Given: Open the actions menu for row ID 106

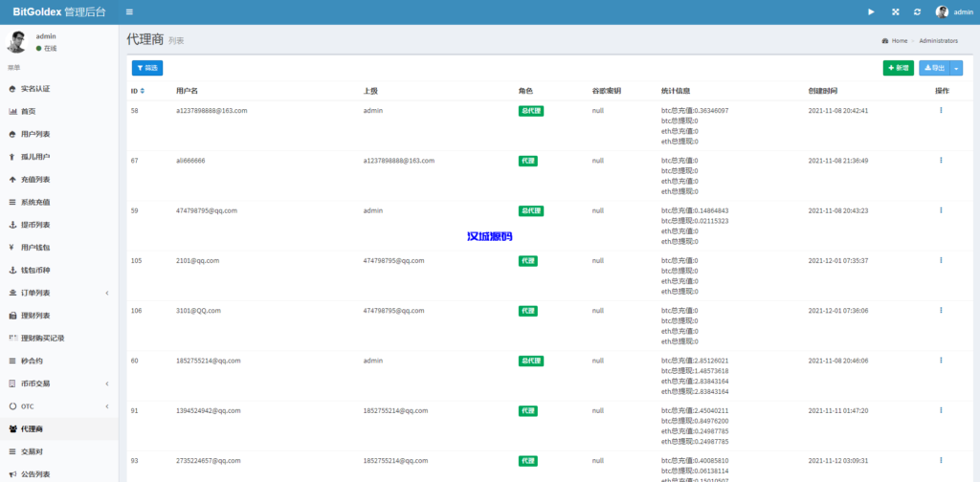Looking at the screenshot, I should (x=941, y=310).
